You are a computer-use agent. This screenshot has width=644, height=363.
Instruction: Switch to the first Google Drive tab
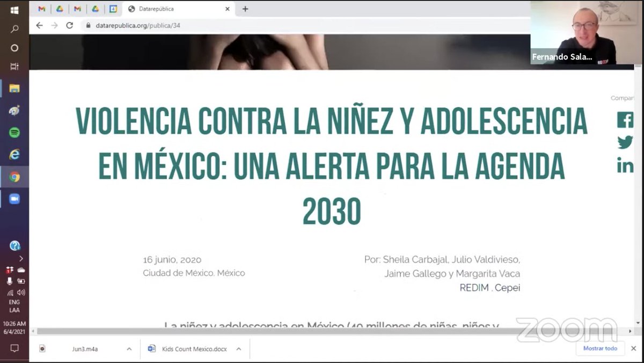(x=60, y=9)
